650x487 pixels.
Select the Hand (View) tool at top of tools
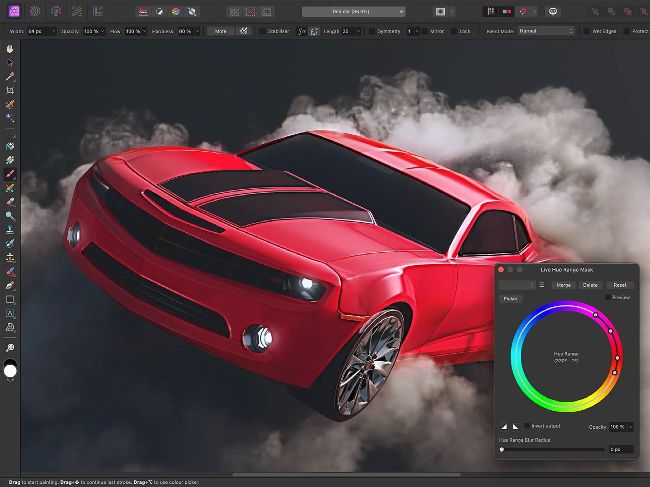point(10,48)
